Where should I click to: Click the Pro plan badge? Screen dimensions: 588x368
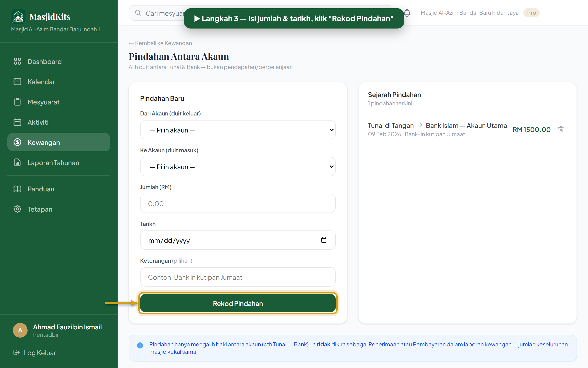pos(531,13)
